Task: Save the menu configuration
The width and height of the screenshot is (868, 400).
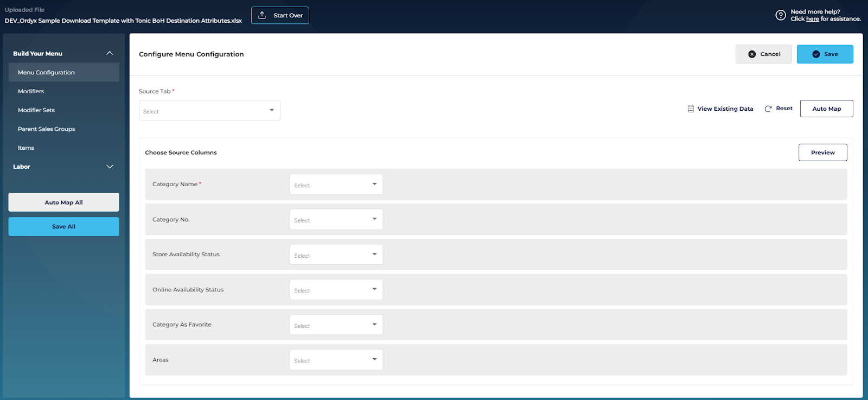Action: (x=825, y=54)
